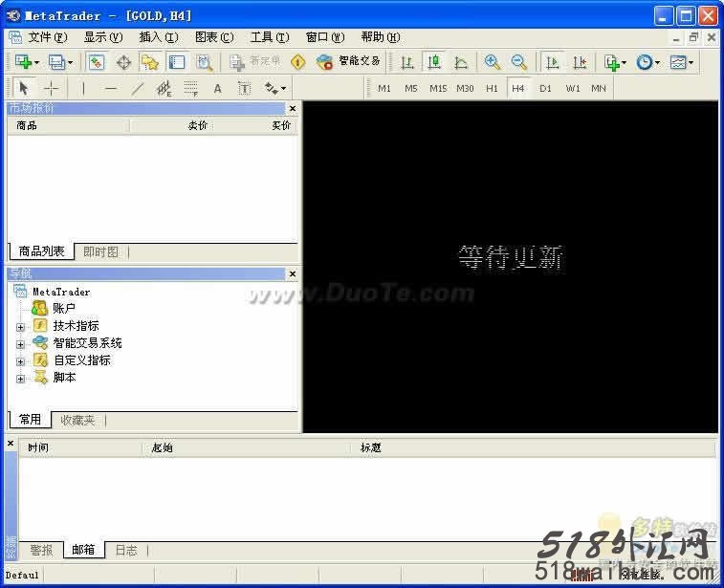Switch to line chart icon
Viewport: 724px width, 588px height.
(x=460, y=62)
